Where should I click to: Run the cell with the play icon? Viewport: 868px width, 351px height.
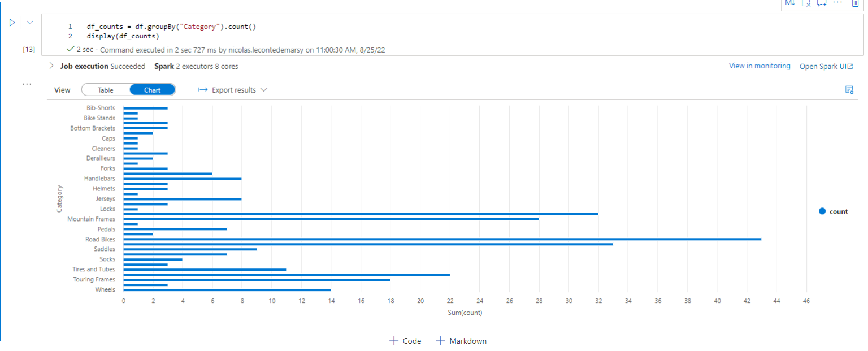click(11, 23)
